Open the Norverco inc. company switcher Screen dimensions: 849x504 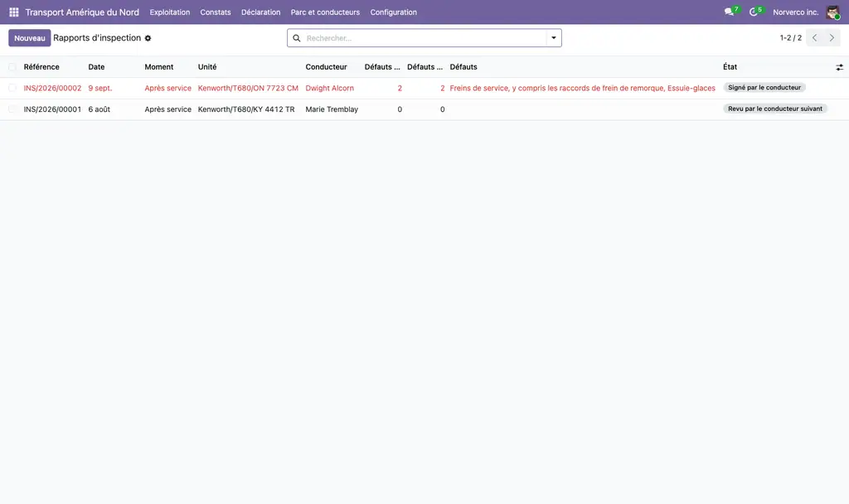click(x=795, y=12)
